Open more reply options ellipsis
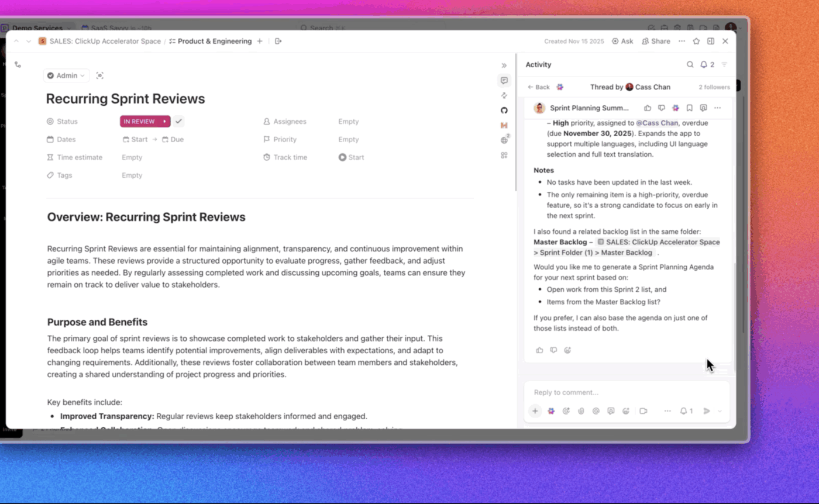This screenshot has width=819, height=504. [x=667, y=411]
